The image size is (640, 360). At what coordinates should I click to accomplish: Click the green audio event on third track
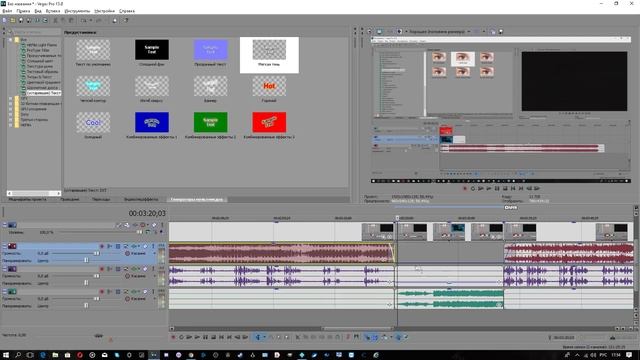[x=450, y=299]
